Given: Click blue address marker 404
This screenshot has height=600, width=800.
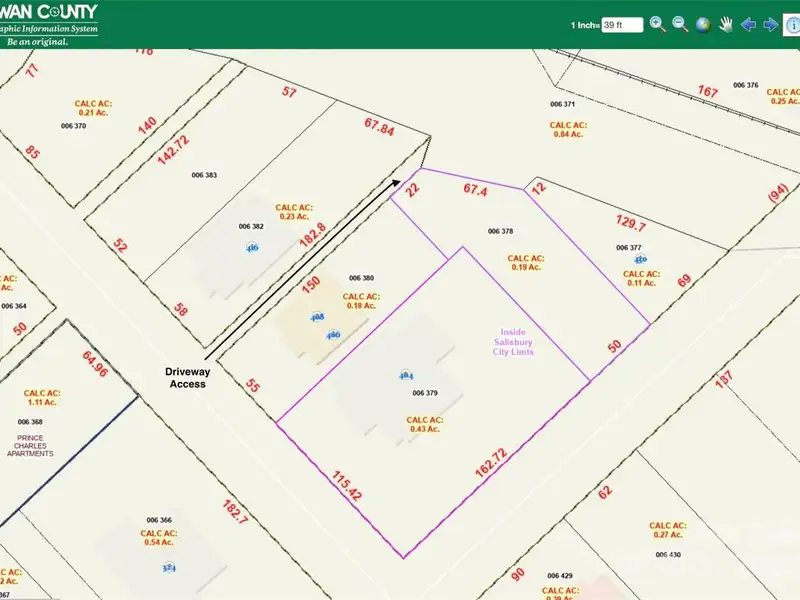Looking at the screenshot, I should point(406,376).
